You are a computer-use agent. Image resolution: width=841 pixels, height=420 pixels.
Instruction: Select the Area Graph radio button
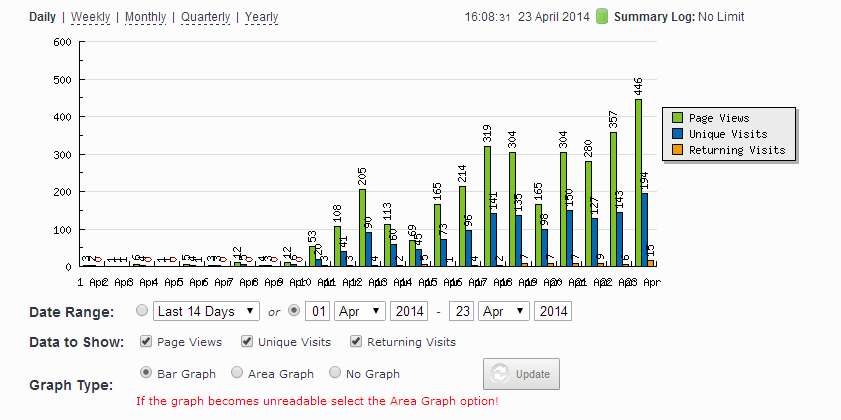[237, 373]
